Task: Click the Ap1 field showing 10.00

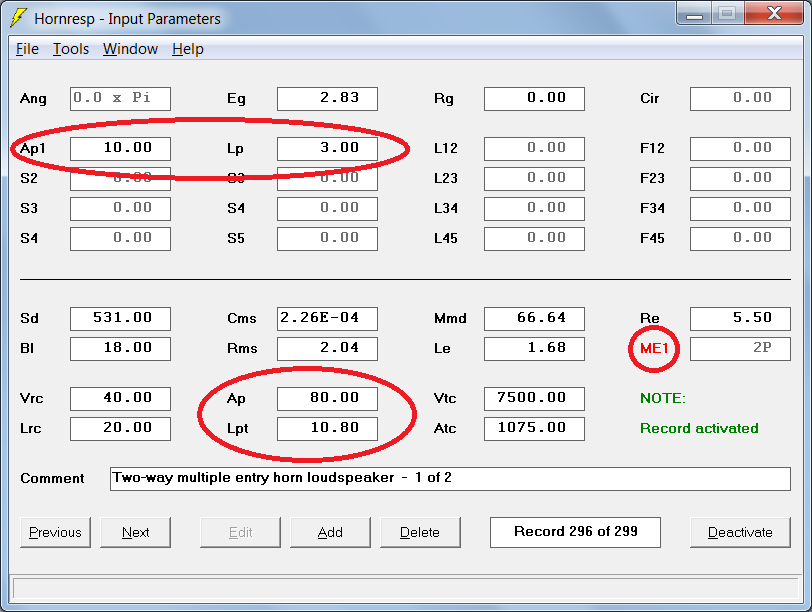Action: coord(120,149)
